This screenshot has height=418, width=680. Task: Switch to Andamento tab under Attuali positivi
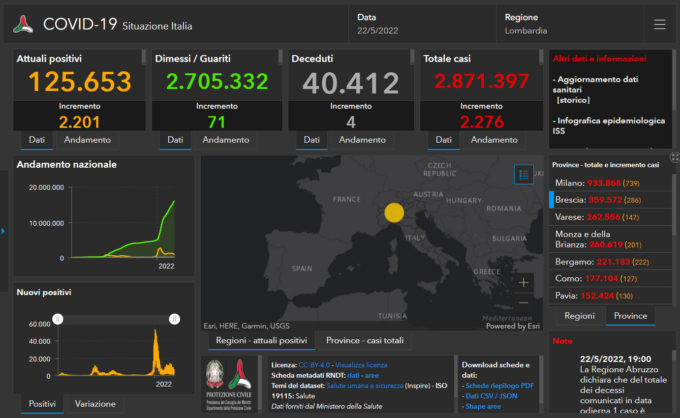[x=87, y=140]
